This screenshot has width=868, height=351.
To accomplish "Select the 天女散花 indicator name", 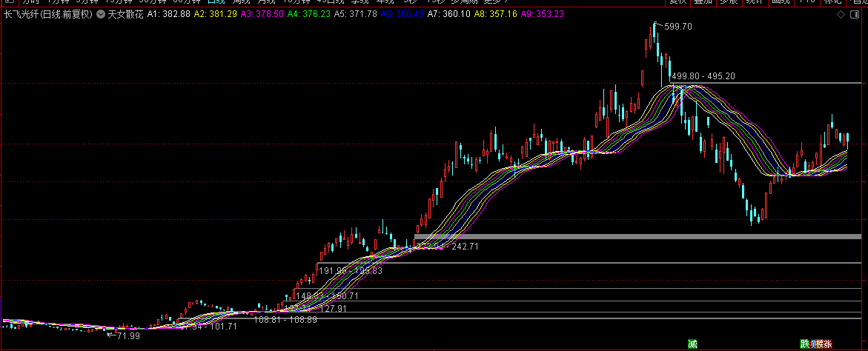I will point(125,14).
